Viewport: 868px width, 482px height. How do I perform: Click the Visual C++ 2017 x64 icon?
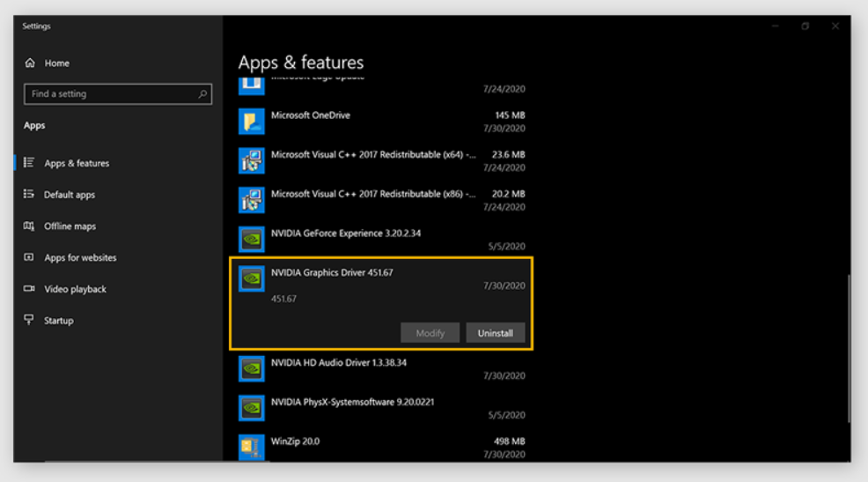click(251, 160)
